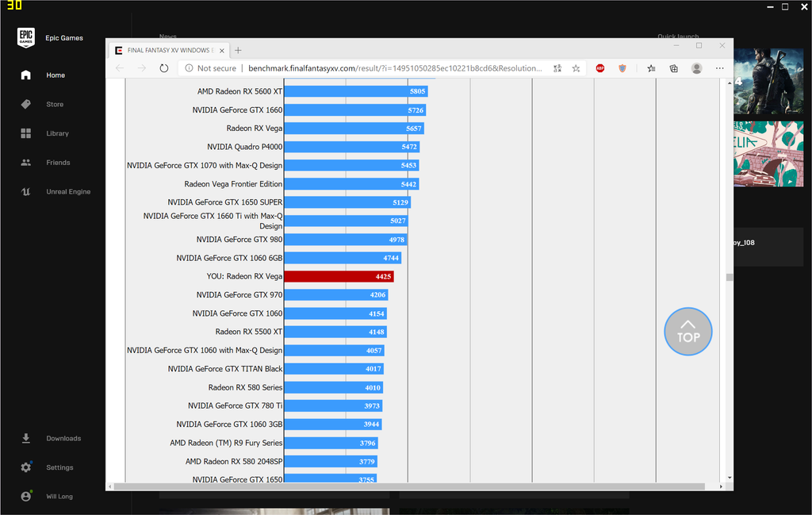Click the 'NVIDIA Quadro P4000' label
812x515 pixels.
(x=245, y=147)
